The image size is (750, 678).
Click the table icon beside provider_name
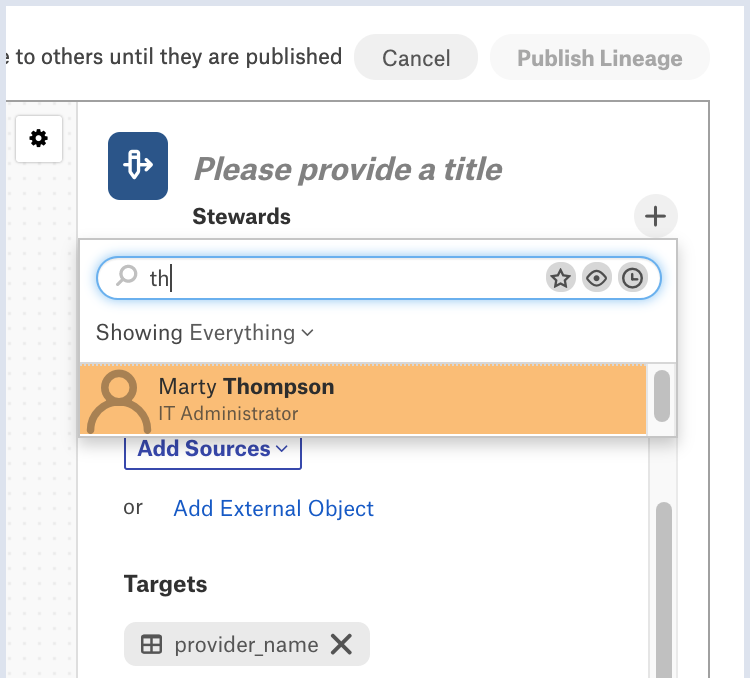(151, 644)
